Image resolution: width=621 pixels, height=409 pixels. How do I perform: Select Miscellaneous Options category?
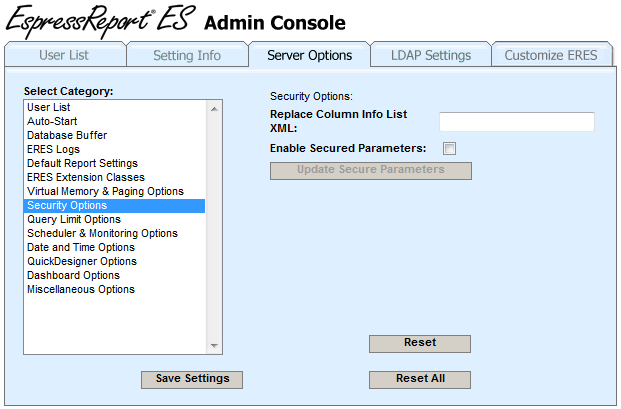click(x=114, y=289)
